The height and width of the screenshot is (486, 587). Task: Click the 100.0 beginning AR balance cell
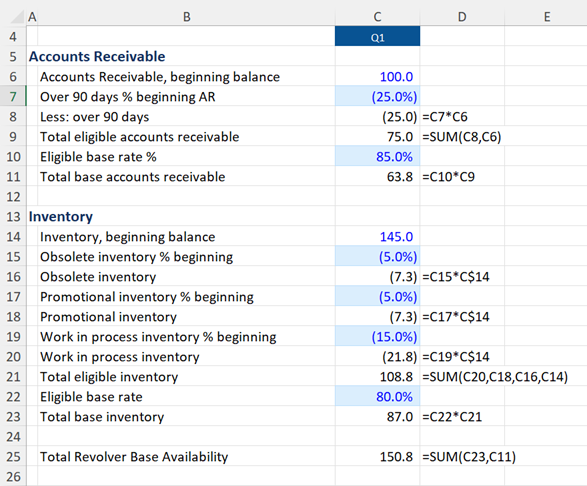377,76
